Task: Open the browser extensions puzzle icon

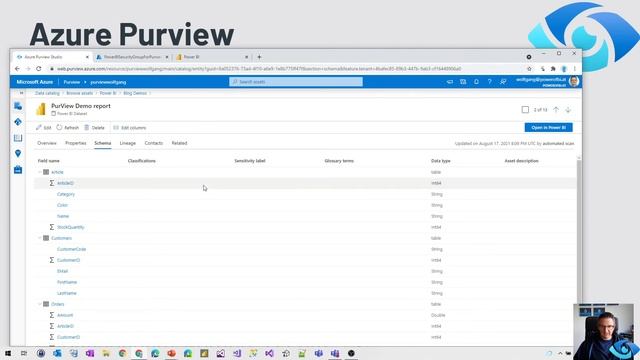Action: [x=553, y=69]
